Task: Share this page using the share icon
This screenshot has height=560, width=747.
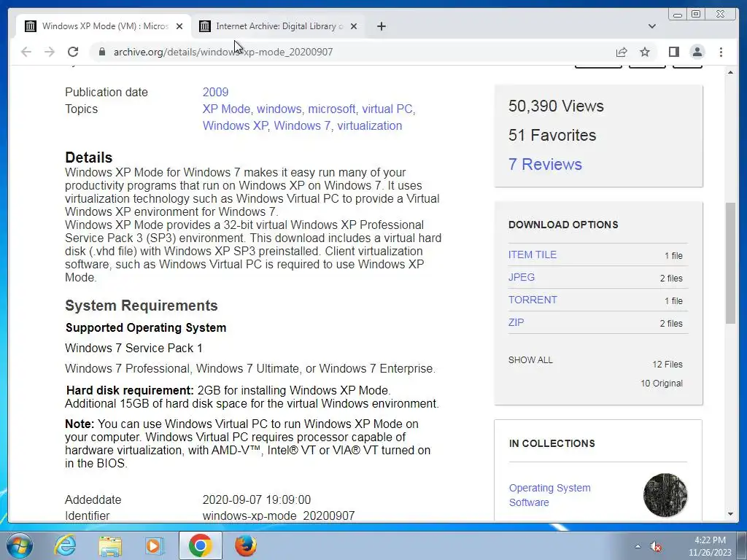Action: 622,52
